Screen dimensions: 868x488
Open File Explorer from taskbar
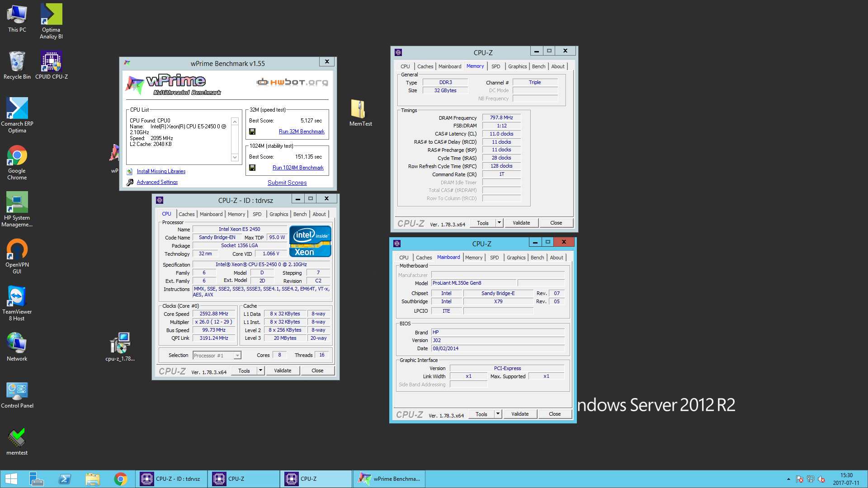[x=93, y=479]
